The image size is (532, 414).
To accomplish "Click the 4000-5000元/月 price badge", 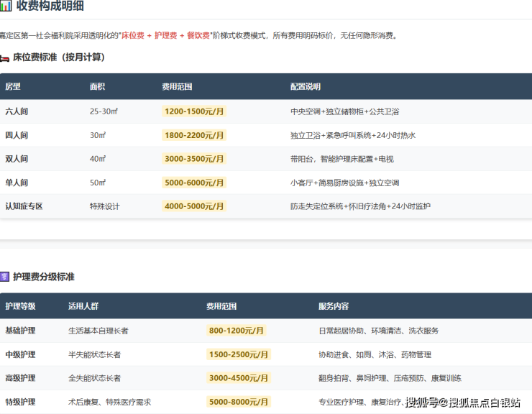I will point(194,206).
